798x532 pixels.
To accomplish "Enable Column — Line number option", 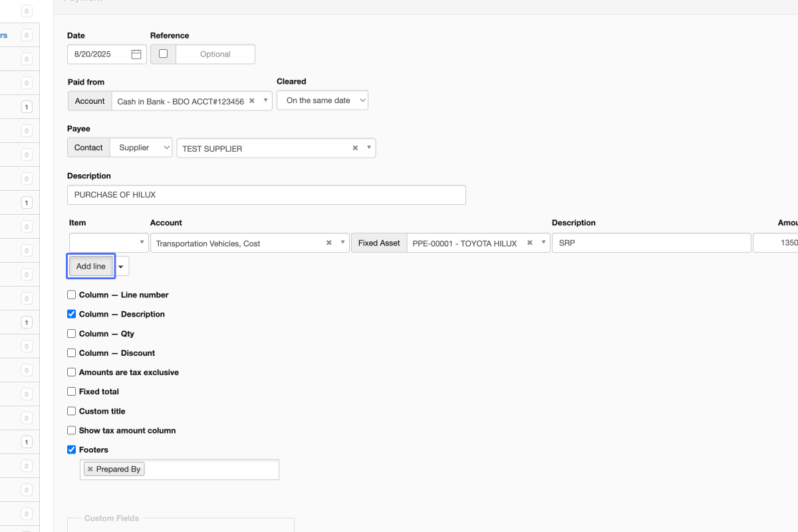I will (72, 295).
